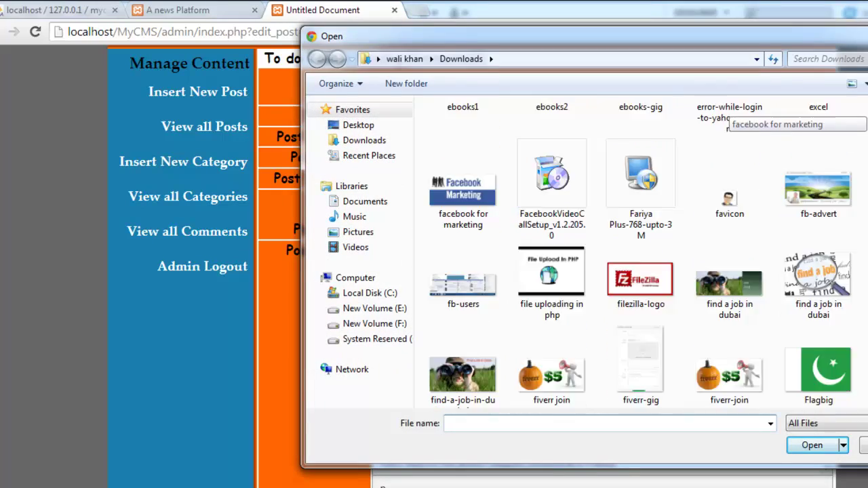Screen dimensions: 868x488
Task: Select the ebooks2 folder name
Action: (551, 106)
